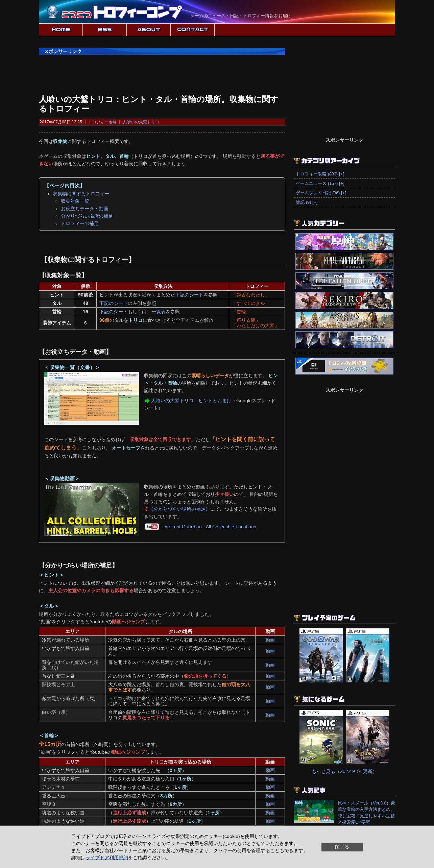Open the Sekiro Shadows Die Twice banner
434x868 pixels.
344,300
